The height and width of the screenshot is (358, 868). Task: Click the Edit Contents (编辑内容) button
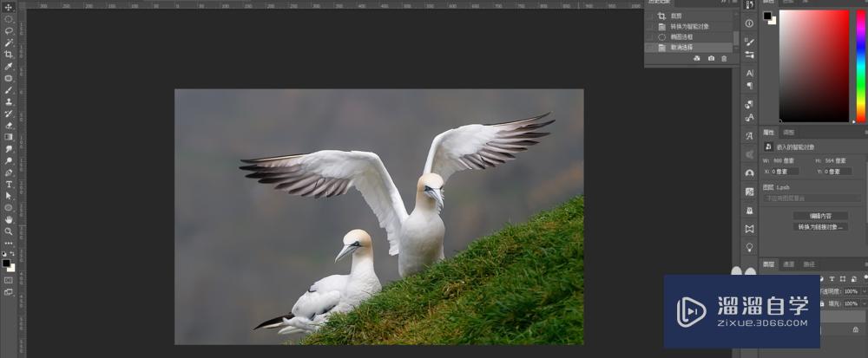820,216
